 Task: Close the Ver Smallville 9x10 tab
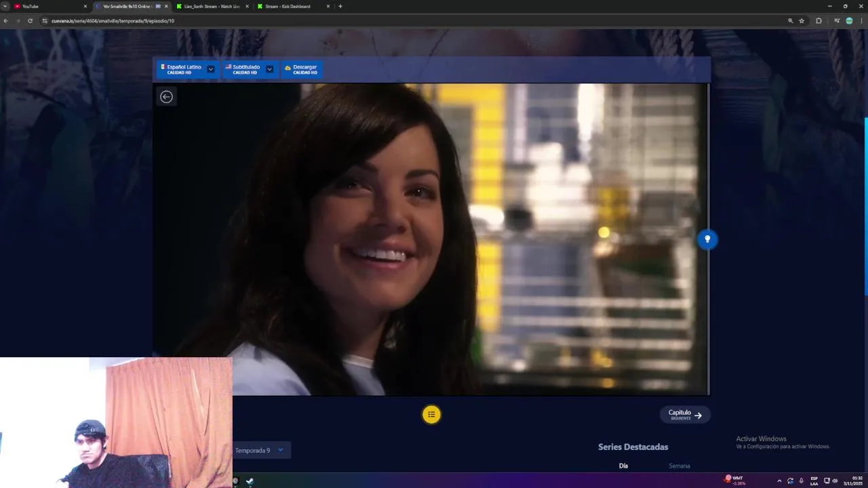[166, 6]
